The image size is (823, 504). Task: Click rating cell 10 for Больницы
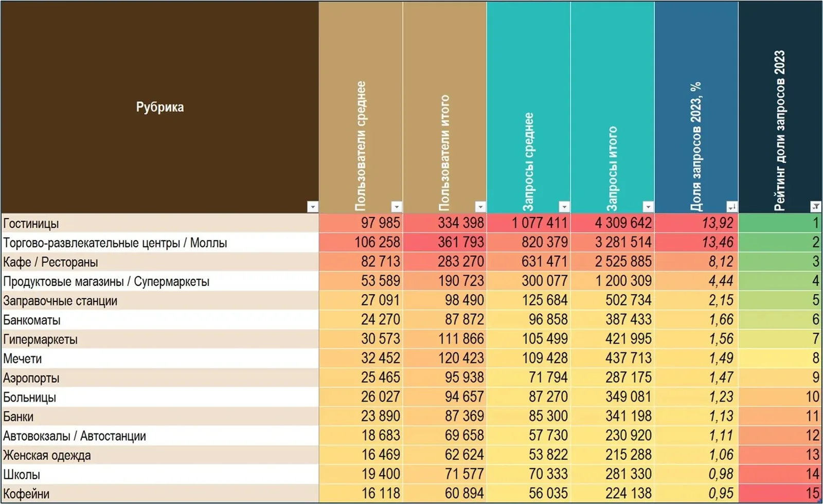(x=780, y=397)
